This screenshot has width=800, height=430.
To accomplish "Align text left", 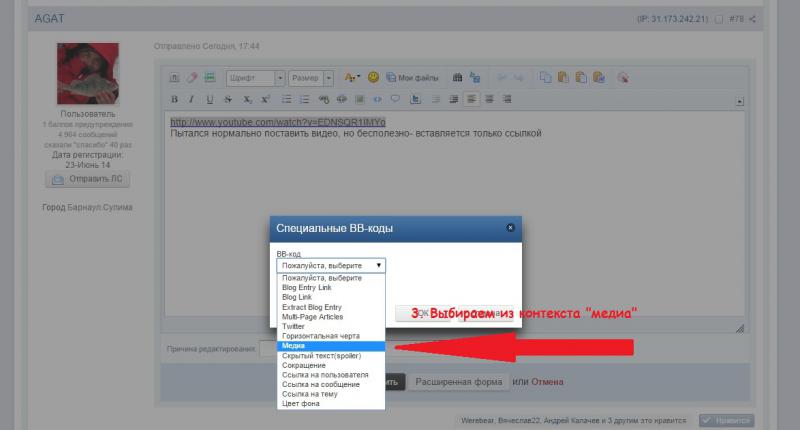I will point(471,99).
